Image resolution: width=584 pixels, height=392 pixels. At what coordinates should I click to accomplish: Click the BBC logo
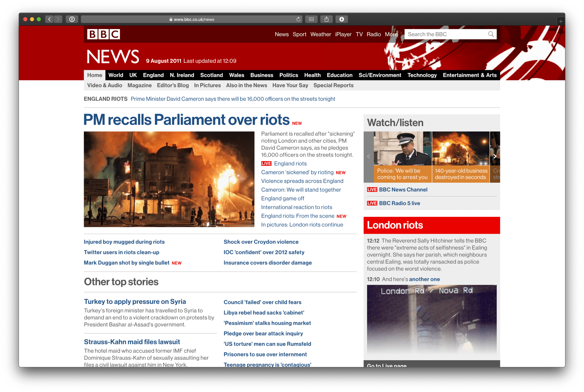tap(103, 34)
